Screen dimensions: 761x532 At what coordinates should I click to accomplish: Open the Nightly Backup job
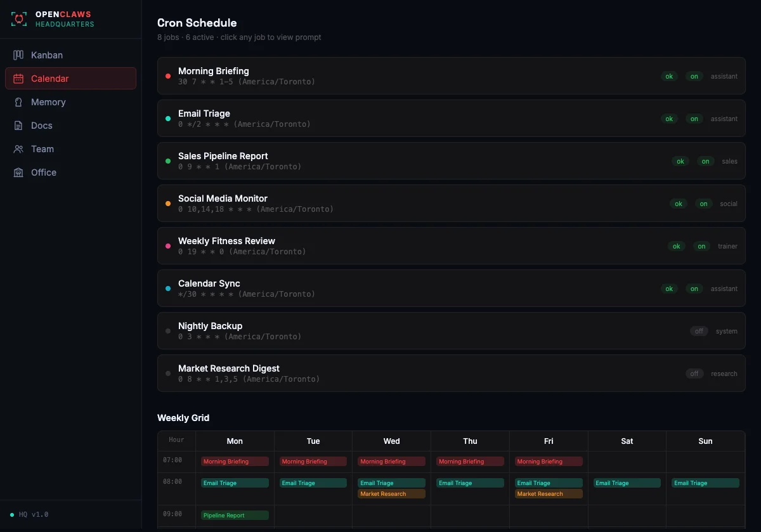[451, 331]
